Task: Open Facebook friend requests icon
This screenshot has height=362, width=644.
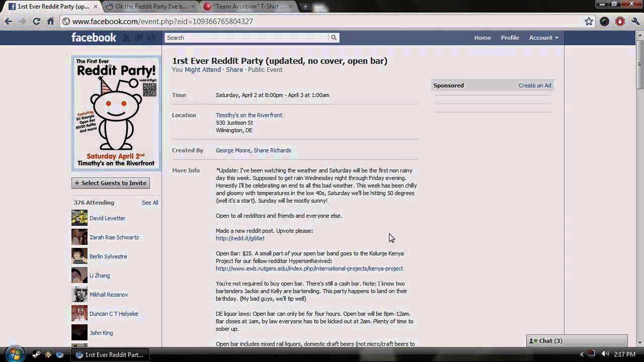Action: 126,38
